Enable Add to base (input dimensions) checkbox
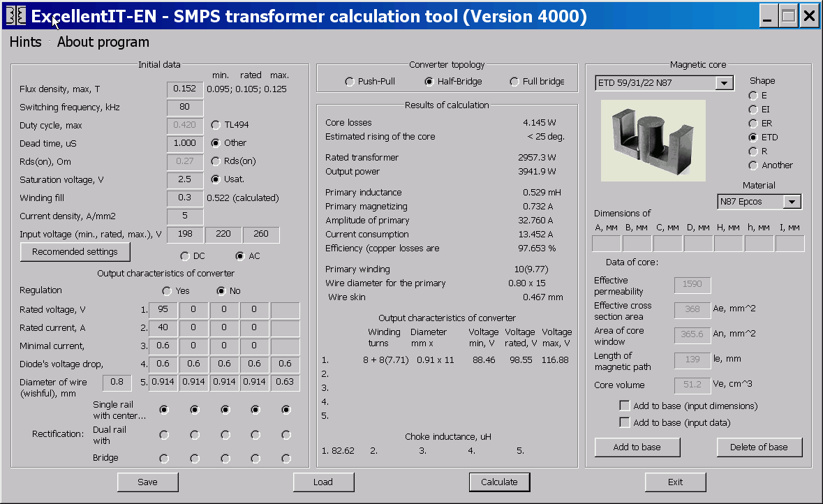The width and height of the screenshot is (823, 504). tap(625, 406)
